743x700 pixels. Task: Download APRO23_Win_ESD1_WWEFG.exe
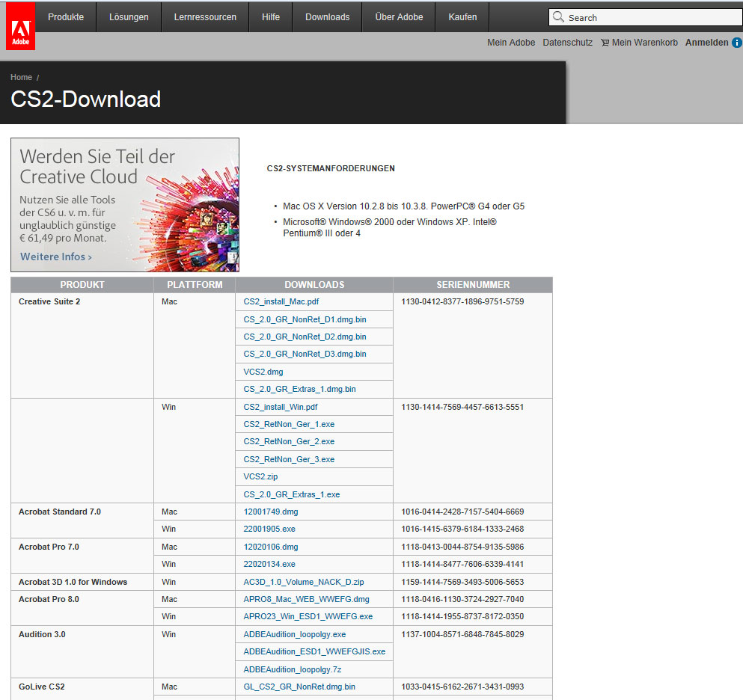[x=308, y=617]
